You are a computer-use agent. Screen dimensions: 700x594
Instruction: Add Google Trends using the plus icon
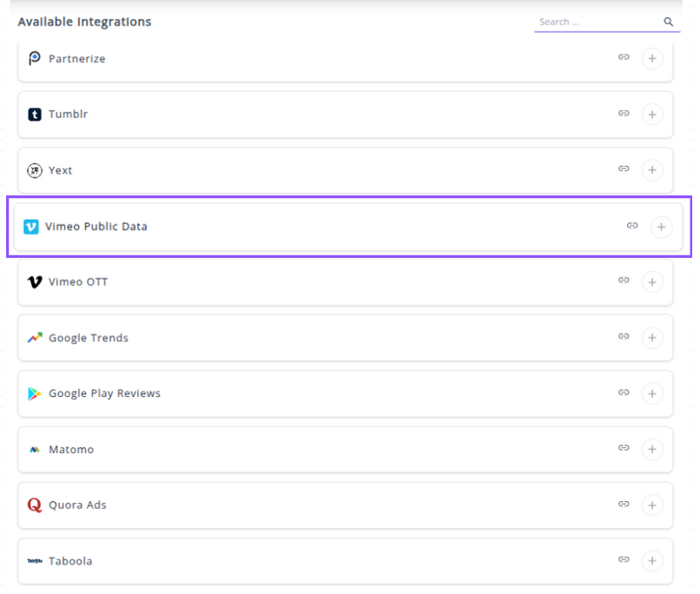pyautogui.click(x=652, y=338)
